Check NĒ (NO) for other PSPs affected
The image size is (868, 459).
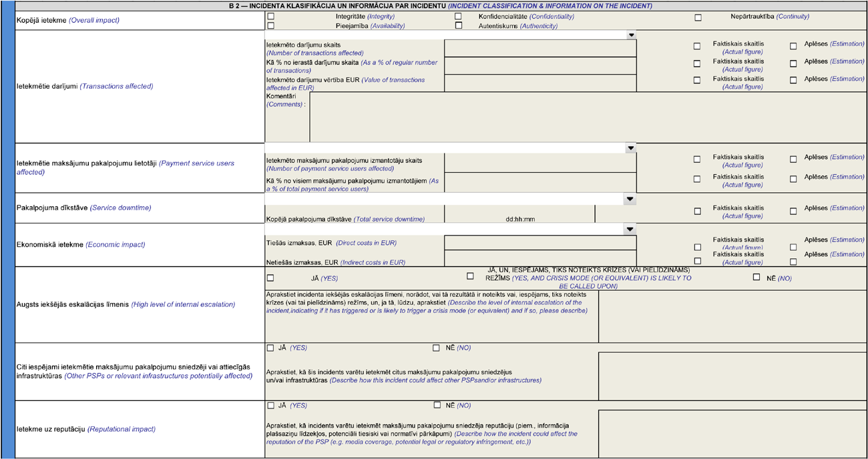pos(436,348)
